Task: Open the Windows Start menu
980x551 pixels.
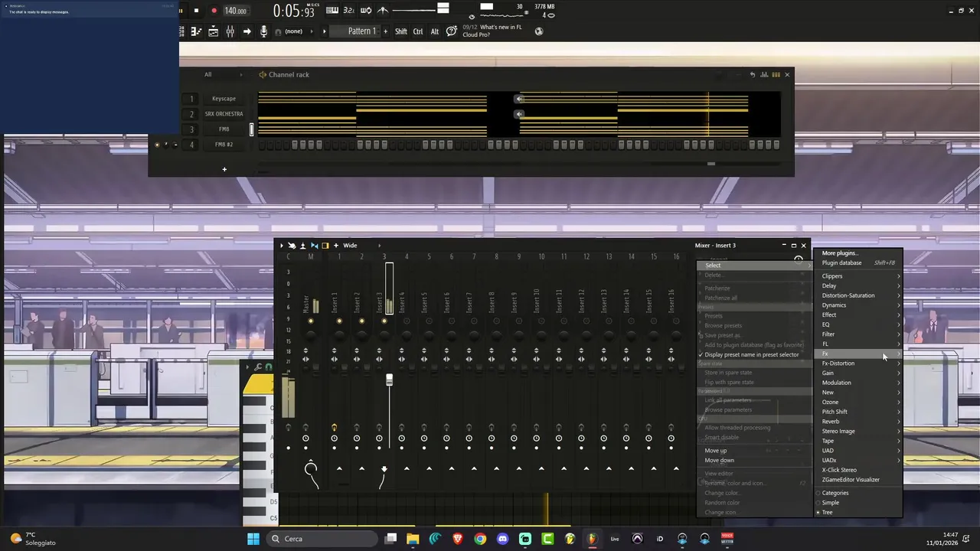Action: 253,539
